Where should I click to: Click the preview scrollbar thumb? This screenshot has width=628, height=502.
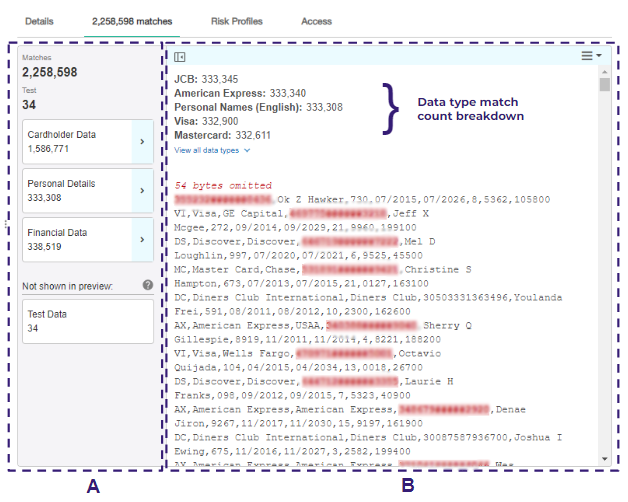click(604, 86)
